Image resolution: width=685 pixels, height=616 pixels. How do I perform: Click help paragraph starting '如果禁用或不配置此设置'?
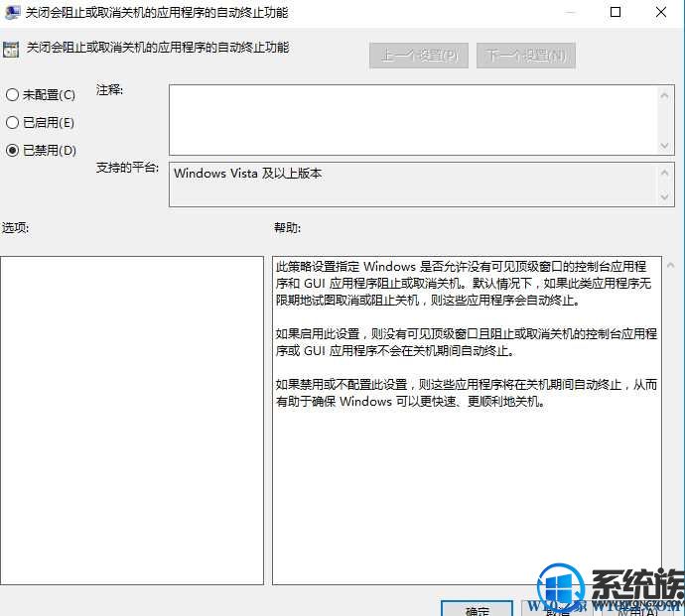[x=467, y=393]
